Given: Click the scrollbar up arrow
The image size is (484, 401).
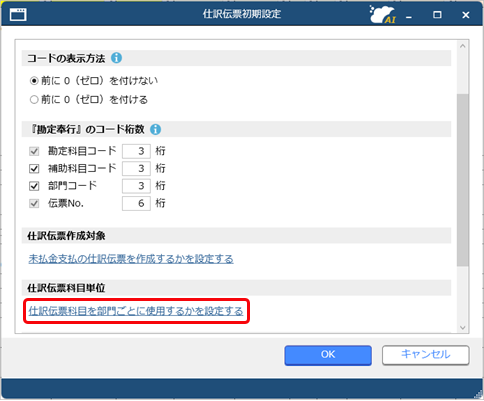Looking at the screenshot, I should 463,46.
